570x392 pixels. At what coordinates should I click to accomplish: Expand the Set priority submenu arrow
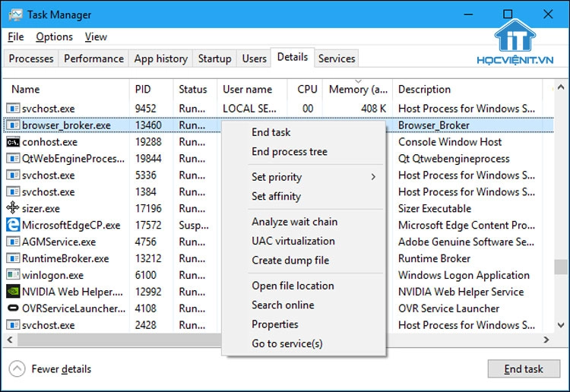[x=373, y=177]
